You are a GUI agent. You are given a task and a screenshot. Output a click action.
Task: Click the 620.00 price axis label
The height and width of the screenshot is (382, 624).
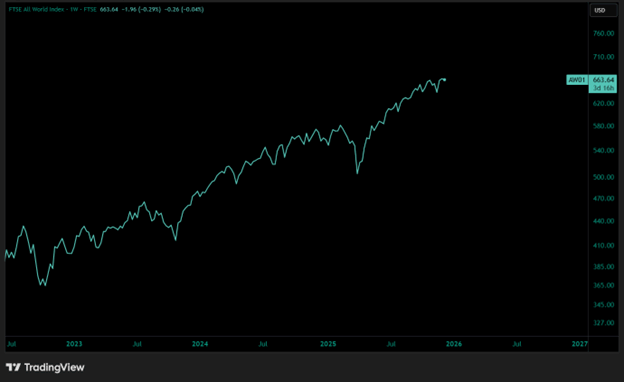(x=603, y=103)
